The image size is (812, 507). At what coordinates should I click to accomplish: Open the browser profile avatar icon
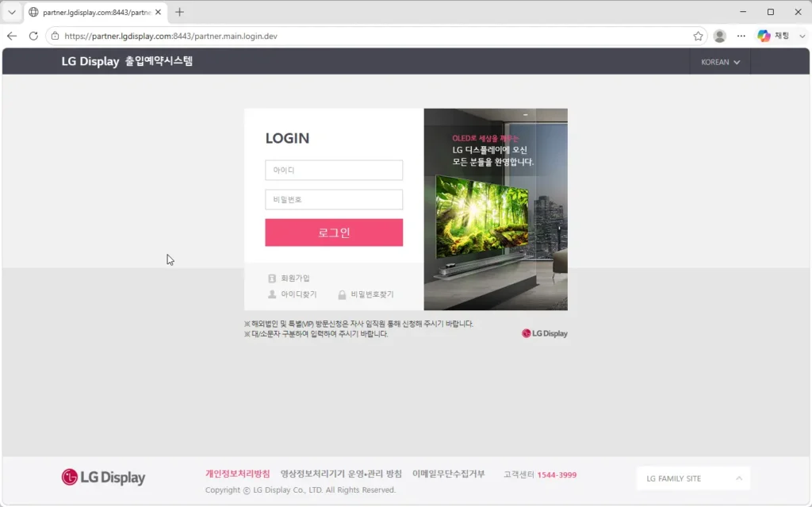click(719, 36)
